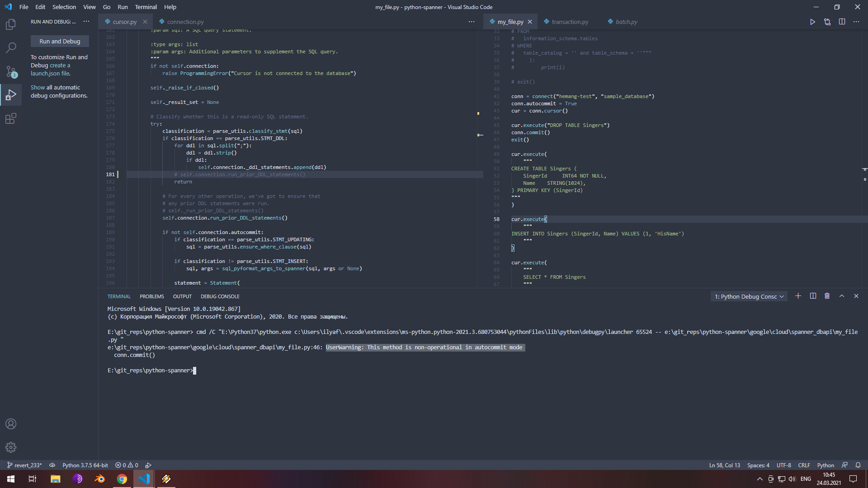Open the Run and Debug view icon
This screenshot has height=488, width=868.
tap(11, 95)
